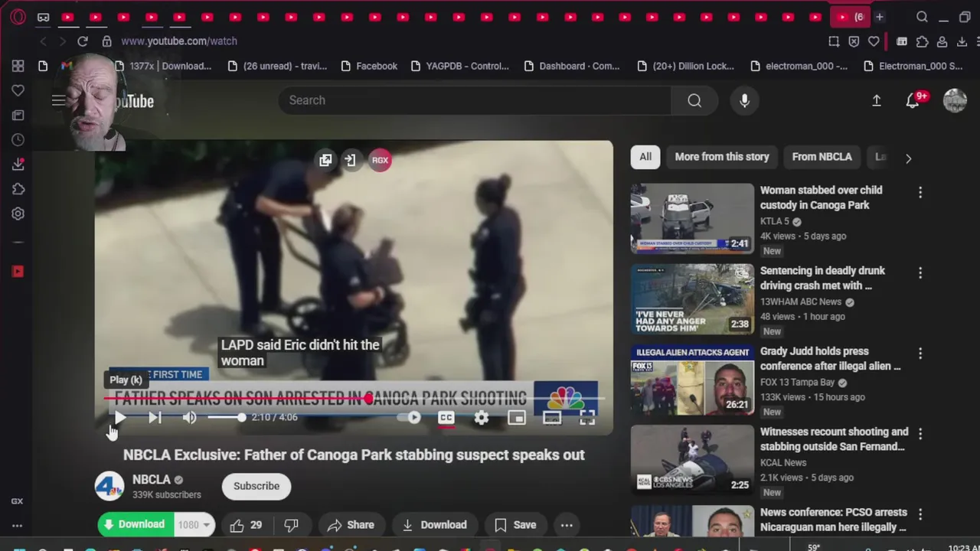This screenshot has width=980, height=551.
Task: Skip to next video in player
Action: pos(155,417)
